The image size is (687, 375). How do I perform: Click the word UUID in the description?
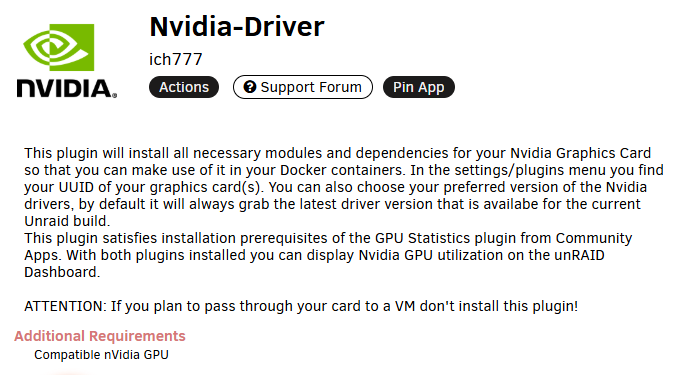76,187
